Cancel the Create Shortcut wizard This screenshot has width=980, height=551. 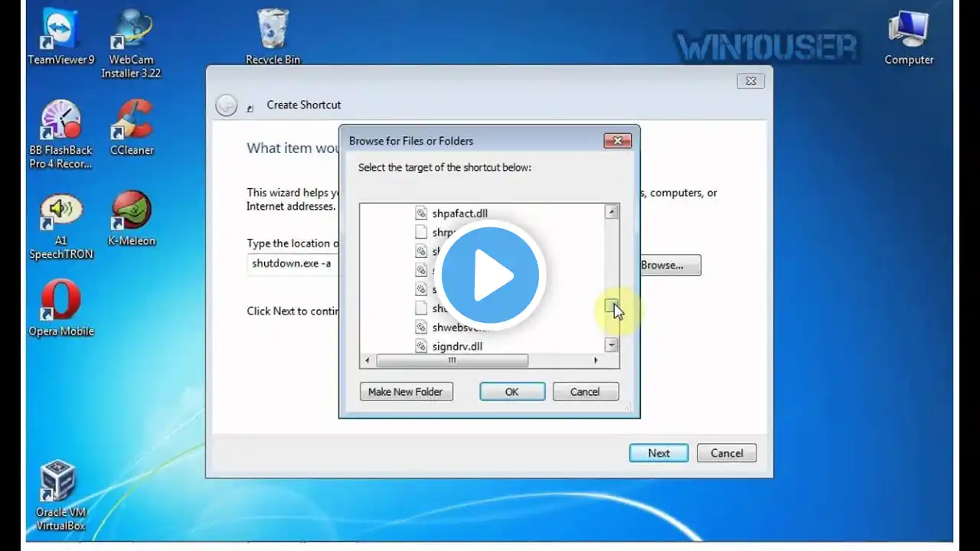tap(727, 453)
